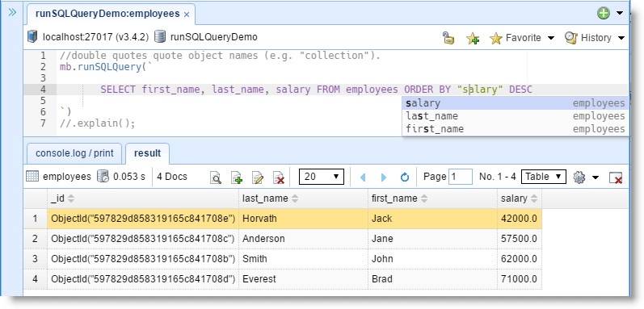
Task: Open the page size dropdown showing 20
Action: pyautogui.click(x=322, y=177)
